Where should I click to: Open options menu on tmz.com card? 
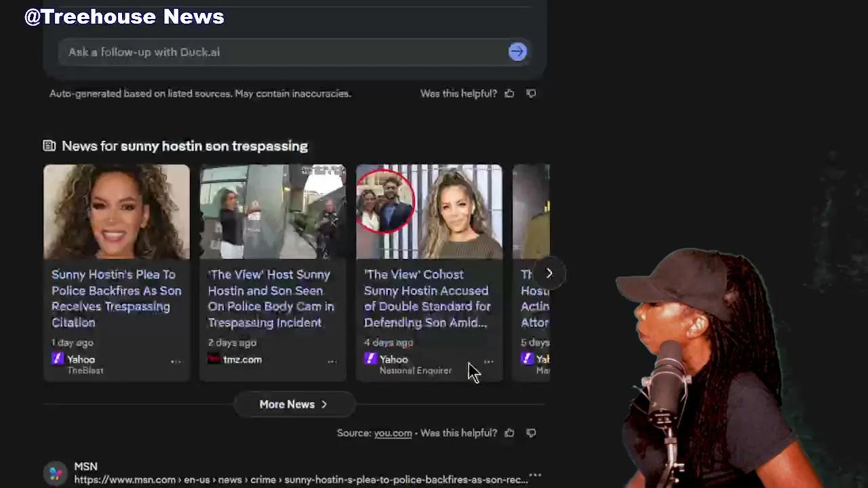click(x=332, y=362)
